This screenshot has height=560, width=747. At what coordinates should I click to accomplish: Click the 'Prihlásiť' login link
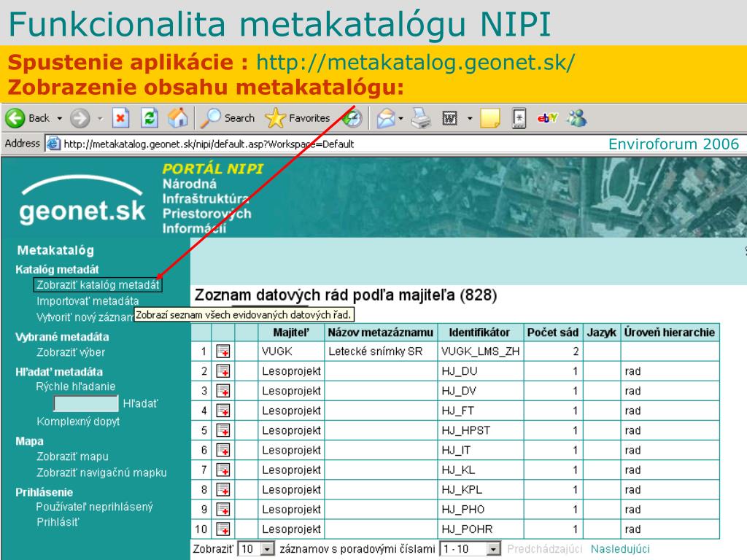pyautogui.click(x=58, y=522)
